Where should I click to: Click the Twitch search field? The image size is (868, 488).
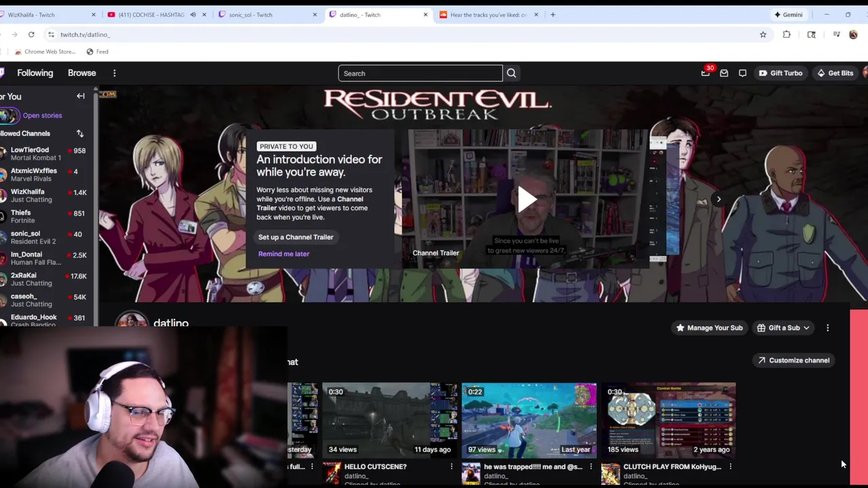click(x=420, y=73)
